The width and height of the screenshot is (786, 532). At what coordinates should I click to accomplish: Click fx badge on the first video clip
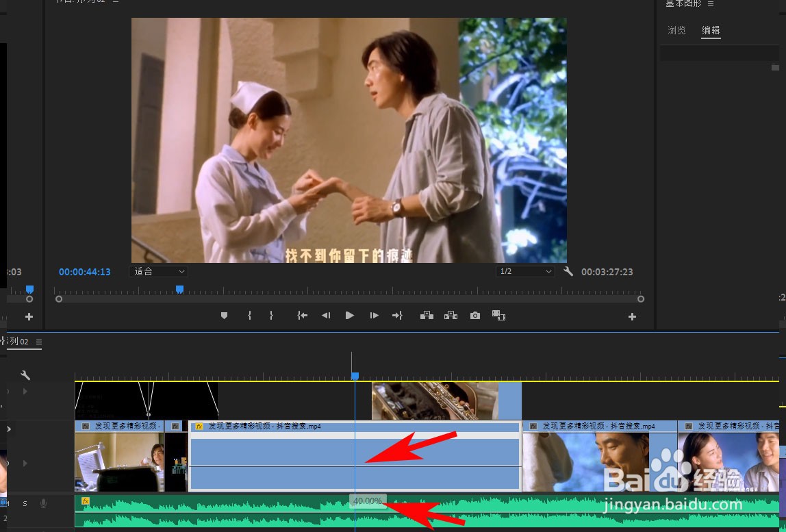click(x=85, y=426)
